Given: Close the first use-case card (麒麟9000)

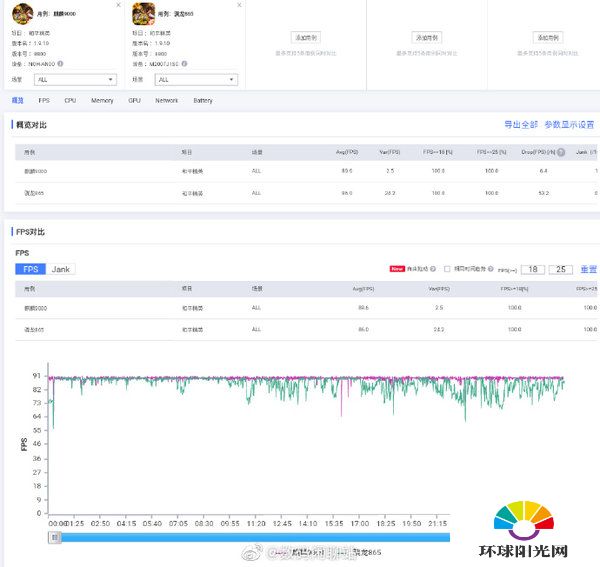Looking at the screenshot, I should point(118,5).
